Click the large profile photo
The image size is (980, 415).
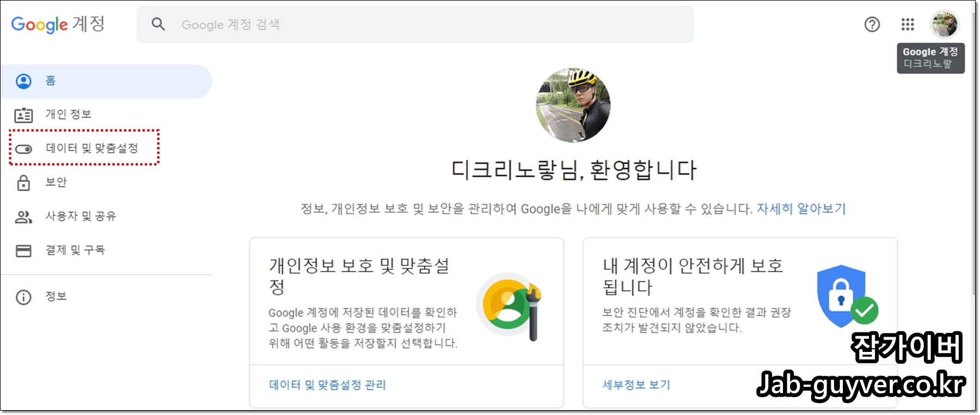click(x=573, y=105)
